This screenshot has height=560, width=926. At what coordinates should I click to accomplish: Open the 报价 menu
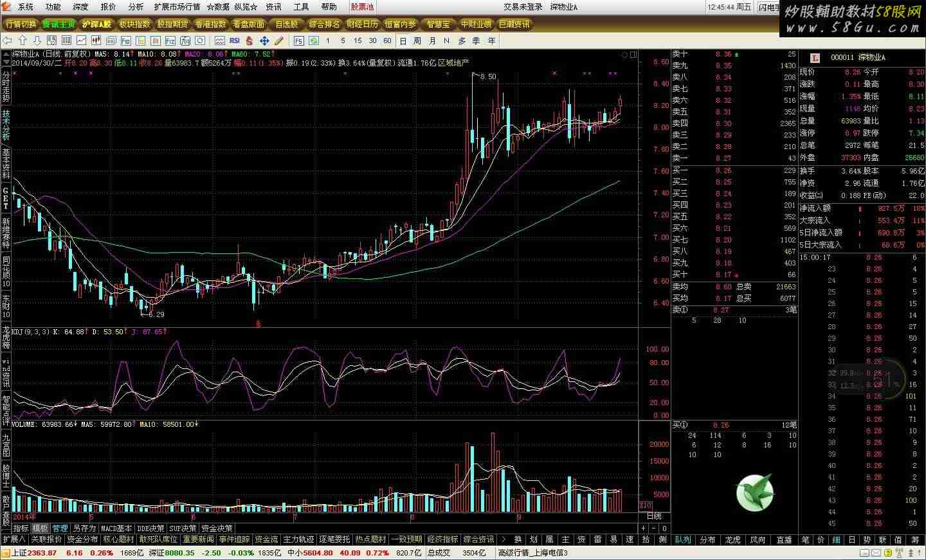109,7
